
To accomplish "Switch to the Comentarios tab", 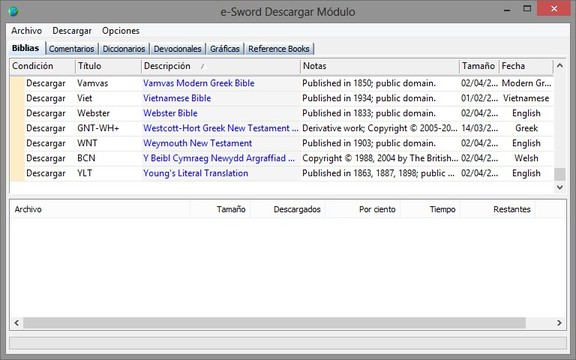I will [x=72, y=49].
